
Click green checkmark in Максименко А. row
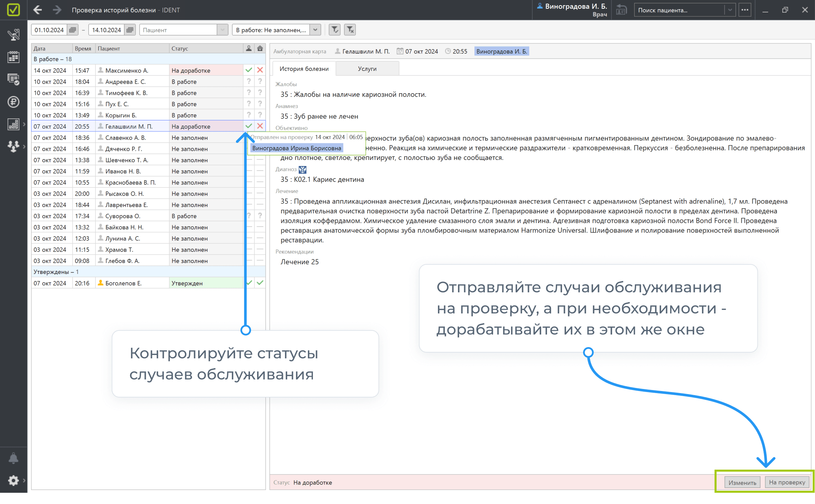tap(249, 70)
